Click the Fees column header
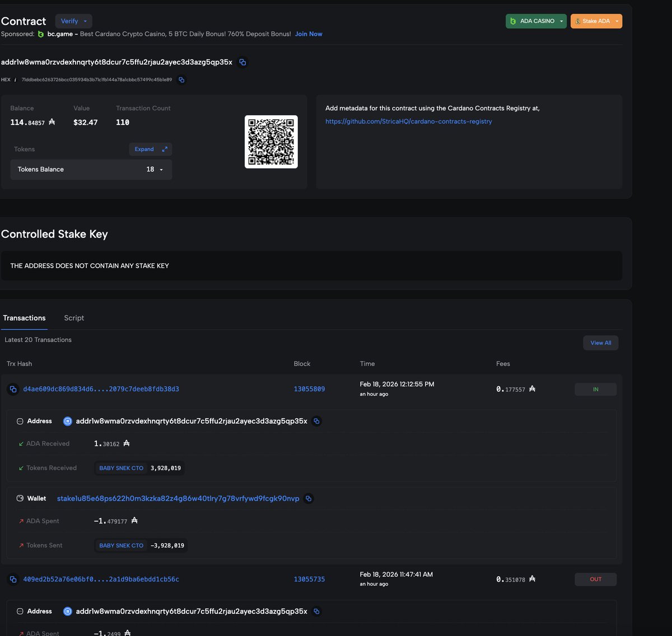Viewport: 672px width, 636px height. [x=503, y=364]
